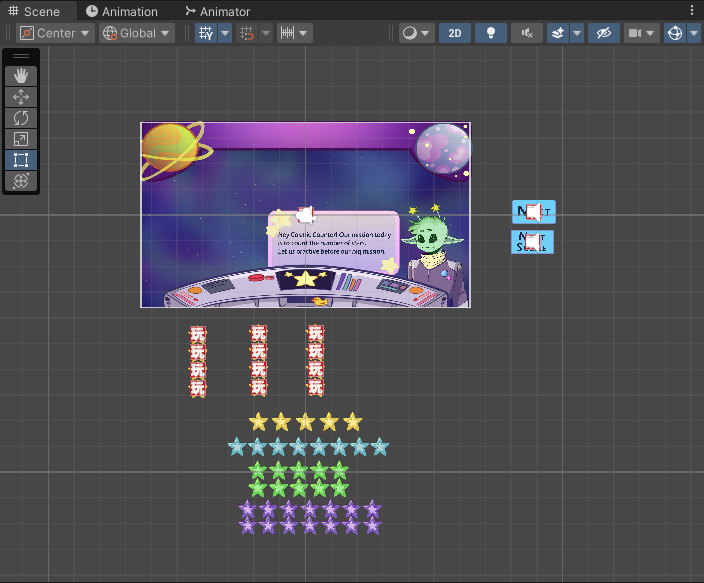The height and width of the screenshot is (583, 704).
Task: Select the yellow star on the console
Action: pos(305,279)
